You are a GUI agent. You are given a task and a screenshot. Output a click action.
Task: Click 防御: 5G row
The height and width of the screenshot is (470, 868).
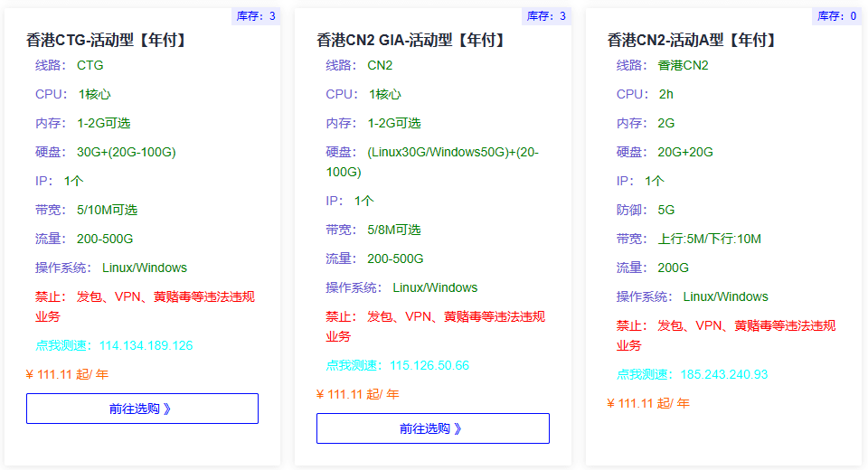pyautogui.click(x=646, y=210)
